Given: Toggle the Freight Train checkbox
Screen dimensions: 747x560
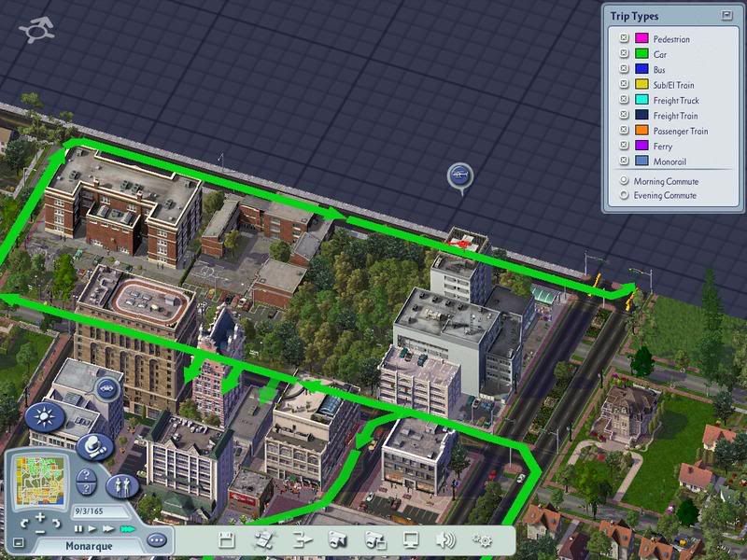Looking at the screenshot, I should 624,114.
